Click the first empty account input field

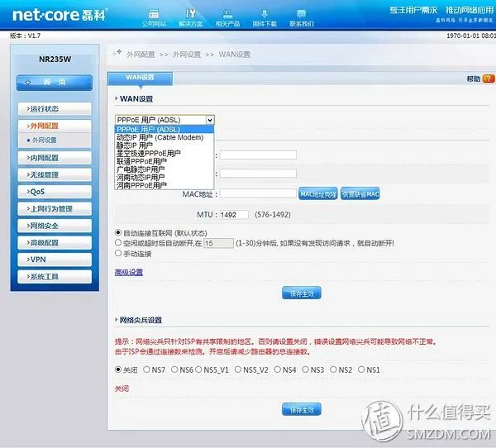[258, 155]
